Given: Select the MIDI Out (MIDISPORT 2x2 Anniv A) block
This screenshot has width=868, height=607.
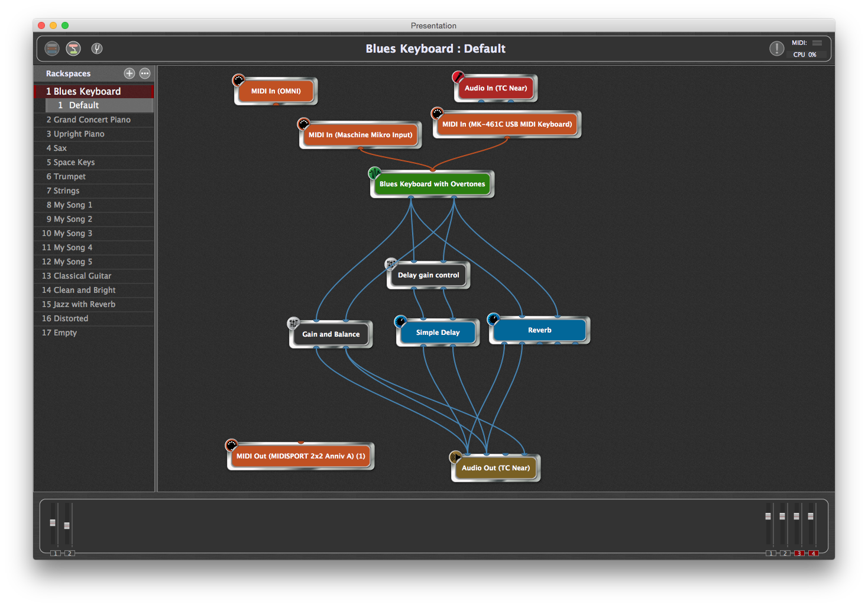Looking at the screenshot, I should (x=301, y=456).
